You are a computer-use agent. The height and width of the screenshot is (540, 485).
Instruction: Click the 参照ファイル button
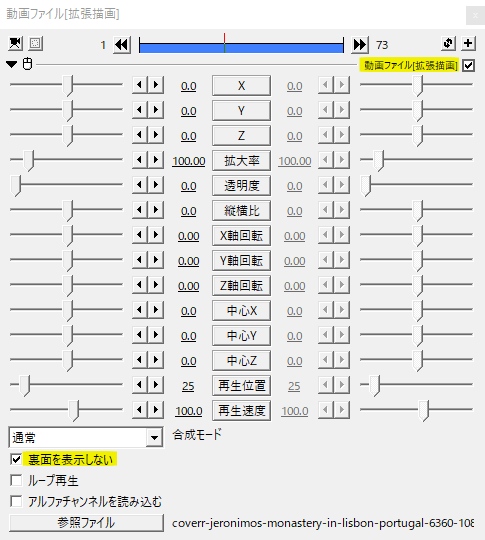(86, 523)
